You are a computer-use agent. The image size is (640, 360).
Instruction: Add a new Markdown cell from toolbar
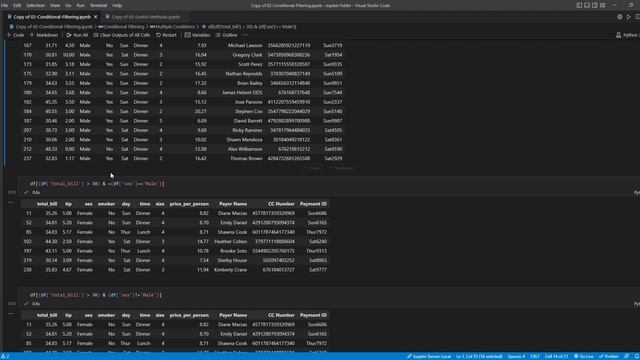tap(44, 35)
